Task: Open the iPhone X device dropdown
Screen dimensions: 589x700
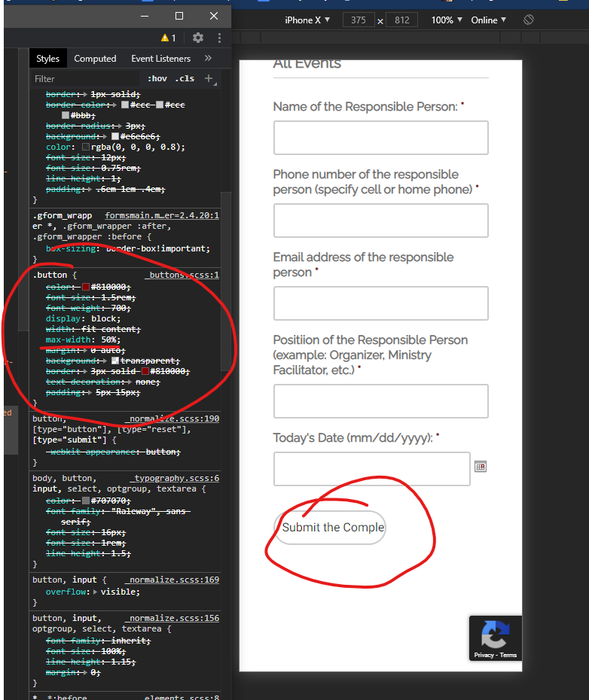Action: point(303,20)
